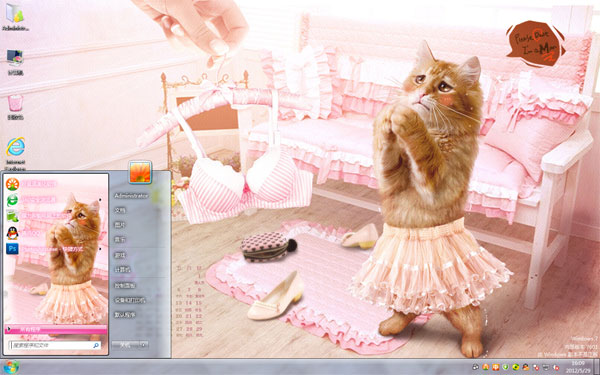Open 计算机 (Computer) in Start menu
This screenshot has width=600, height=375.
pyautogui.click(x=122, y=270)
